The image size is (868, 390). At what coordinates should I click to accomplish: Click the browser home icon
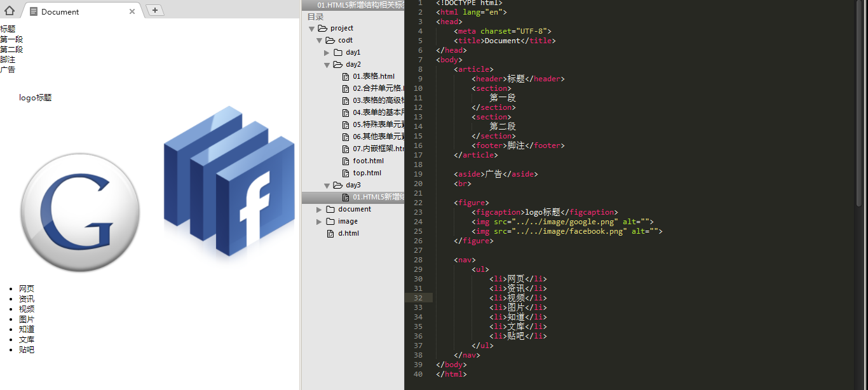(x=9, y=10)
